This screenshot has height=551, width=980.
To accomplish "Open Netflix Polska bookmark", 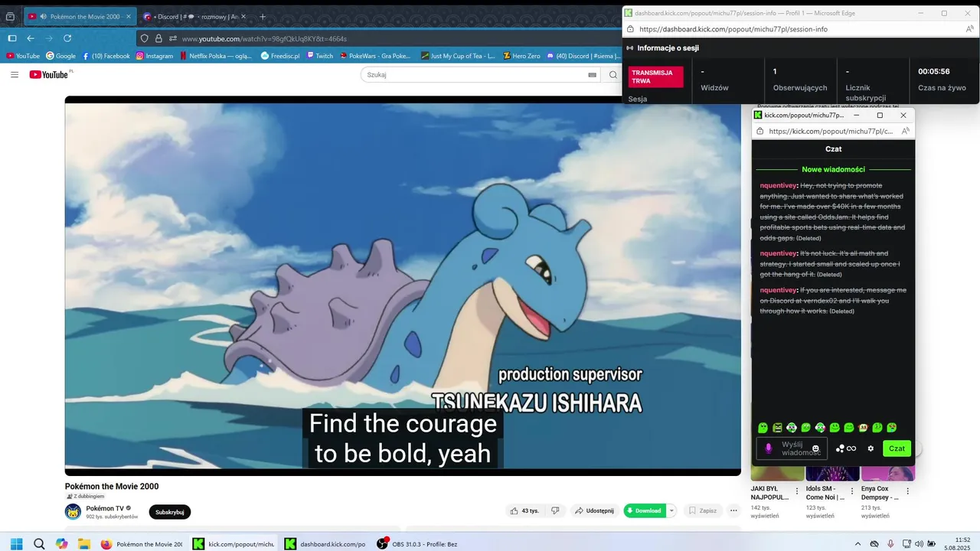I will (x=216, y=56).
